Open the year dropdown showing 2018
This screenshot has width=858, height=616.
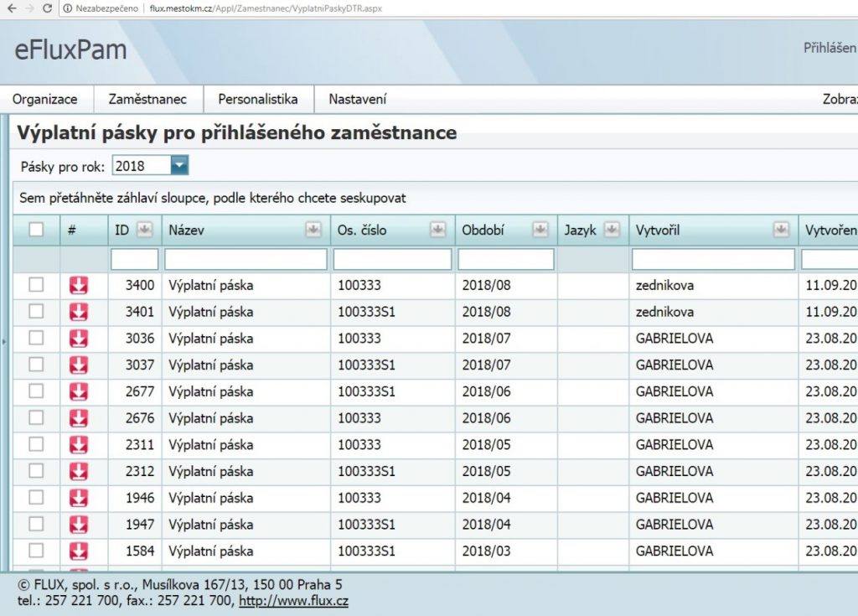pyautogui.click(x=179, y=166)
